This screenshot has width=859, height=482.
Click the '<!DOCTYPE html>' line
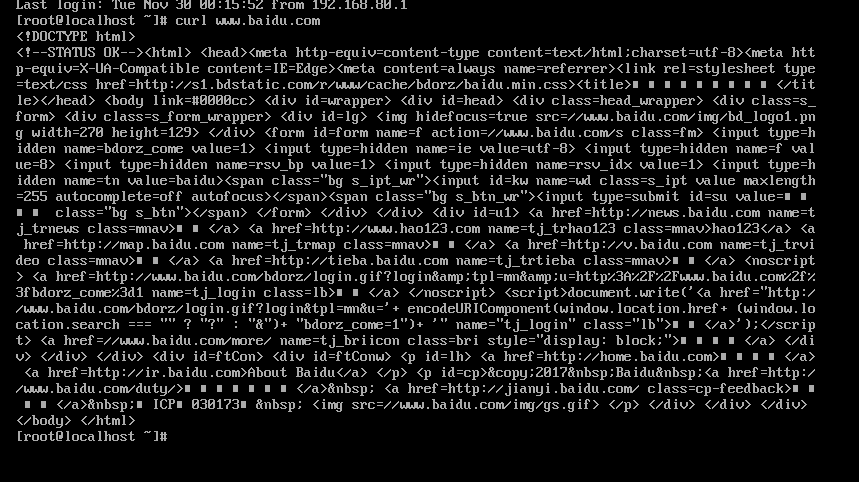pos(76,37)
